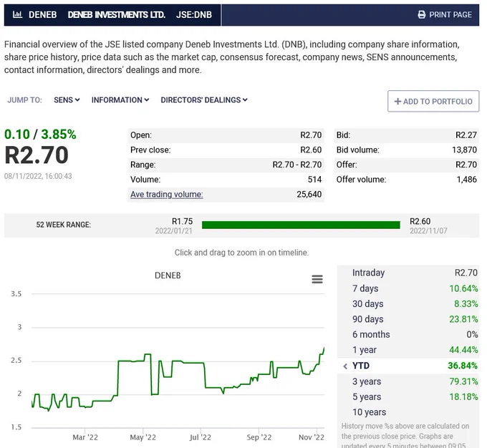Viewport: 487px width, 448px height.
Task: Click the 36.84% YTD percentage
Action: 463,366
